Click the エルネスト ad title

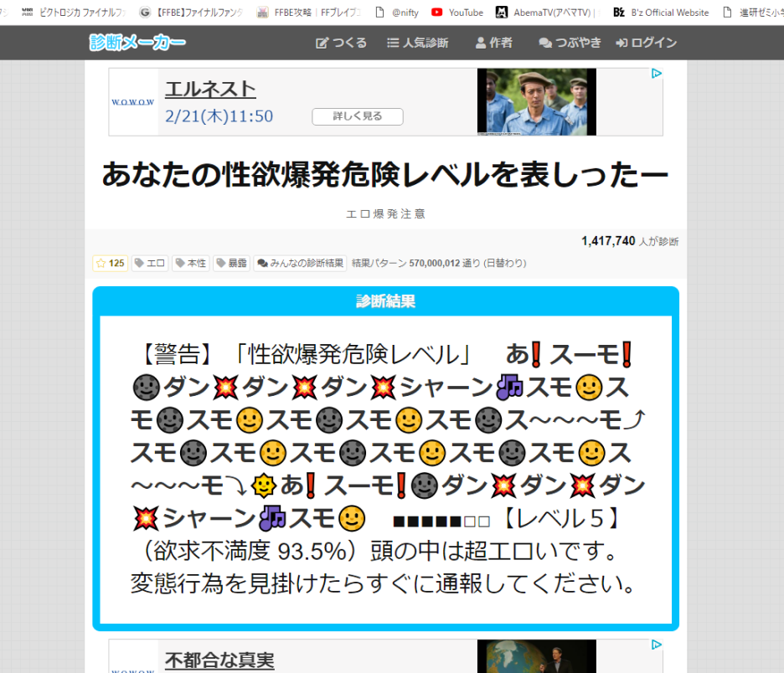(210, 90)
